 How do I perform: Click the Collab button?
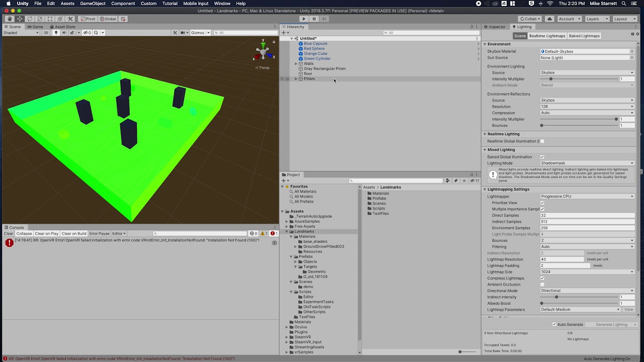(x=530, y=19)
